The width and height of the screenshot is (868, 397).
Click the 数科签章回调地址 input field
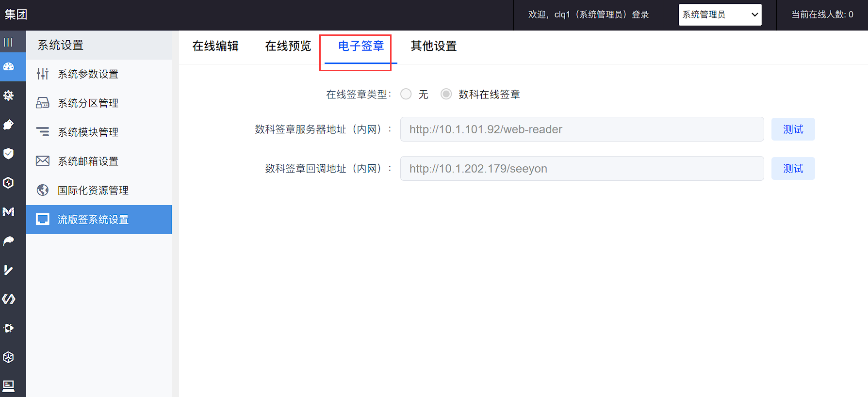582,169
